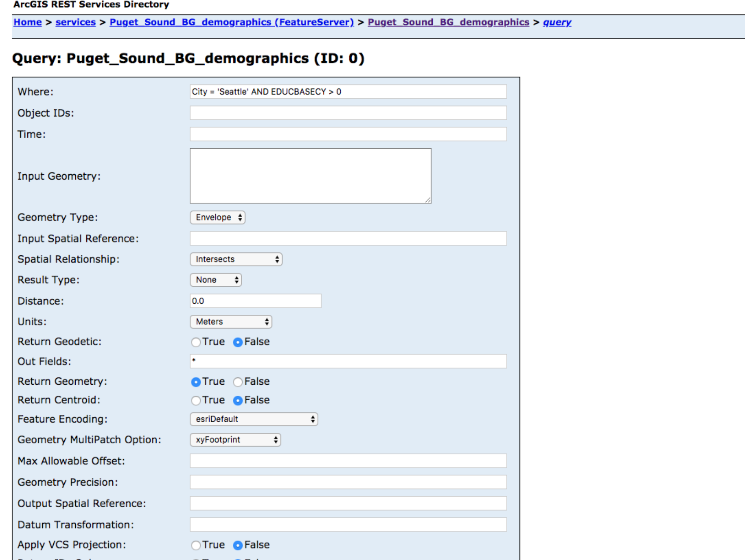Open the Spatial Relationship dropdown
745x560 pixels.
236,259
